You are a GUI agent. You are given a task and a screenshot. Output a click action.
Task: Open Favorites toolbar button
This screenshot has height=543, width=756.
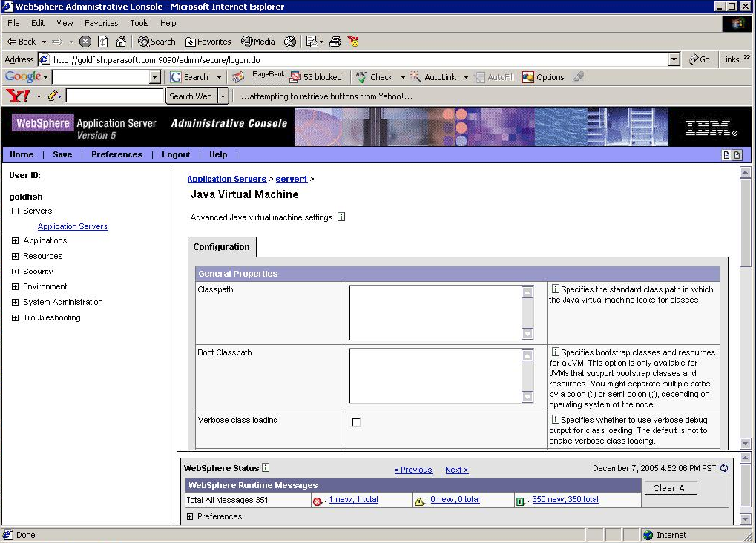208,42
